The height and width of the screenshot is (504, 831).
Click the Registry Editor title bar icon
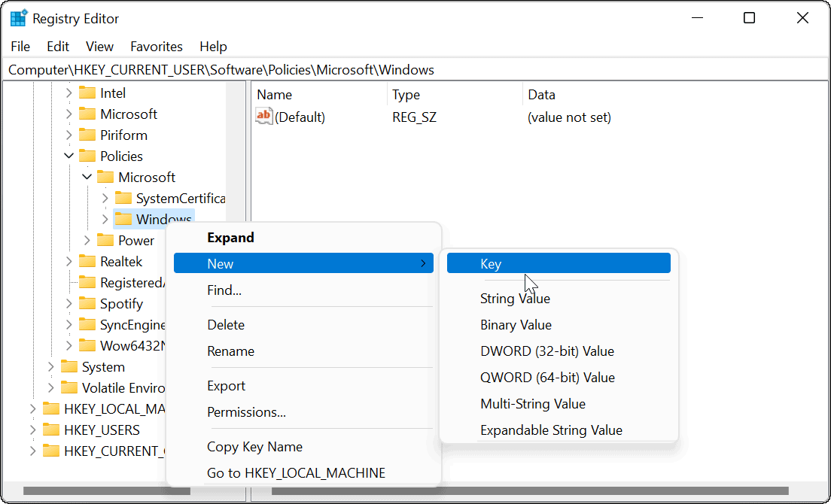(17, 17)
